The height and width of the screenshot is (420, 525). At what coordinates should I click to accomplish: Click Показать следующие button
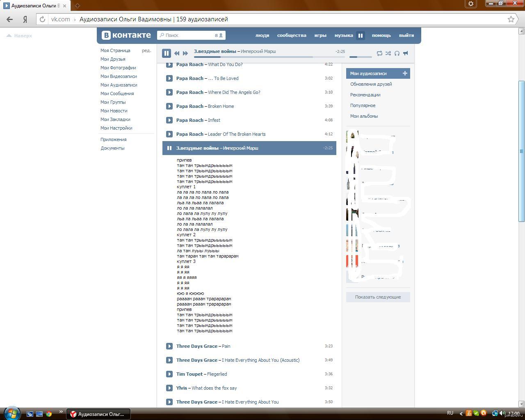[378, 297]
